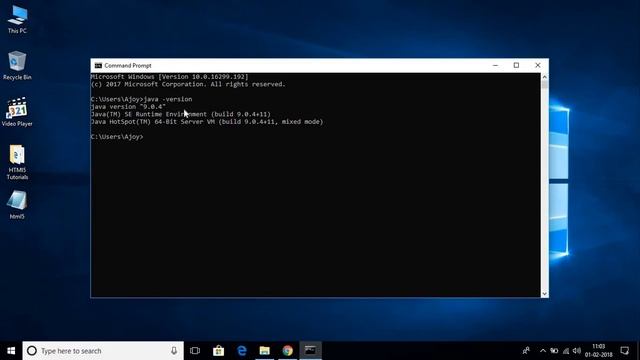The height and width of the screenshot is (360, 640).
Task: Click the Java(TM) SE Runtime Environment line
Action: pyautogui.click(x=181, y=114)
